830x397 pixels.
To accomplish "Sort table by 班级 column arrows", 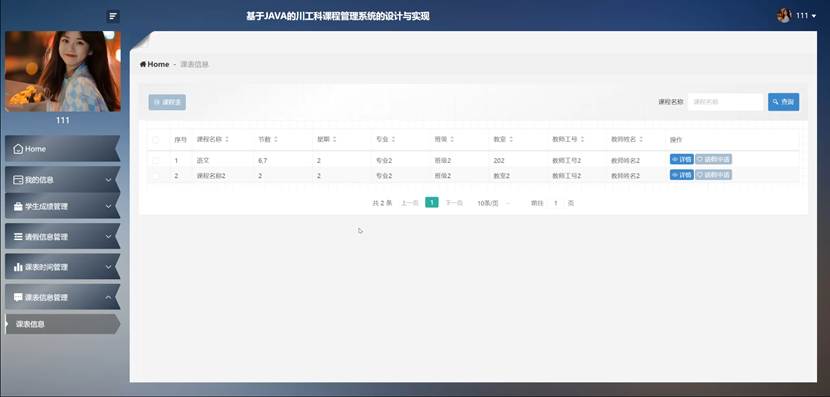I will [452, 139].
